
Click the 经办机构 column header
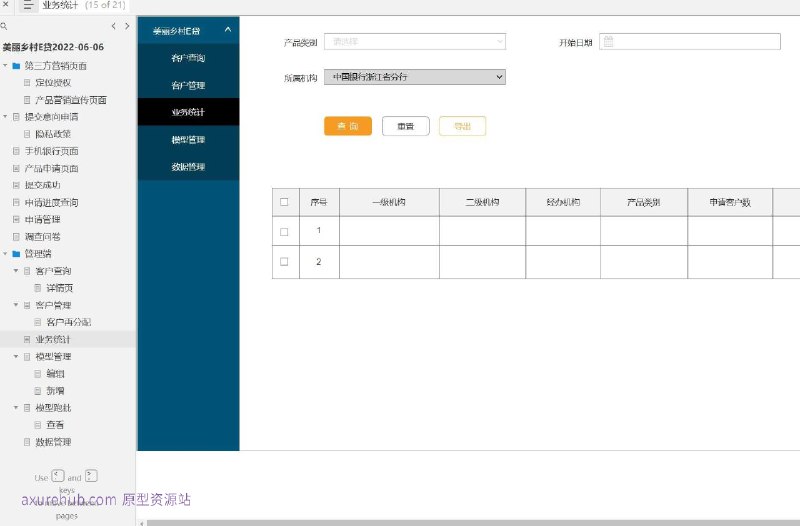pyautogui.click(x=563, y=202)
